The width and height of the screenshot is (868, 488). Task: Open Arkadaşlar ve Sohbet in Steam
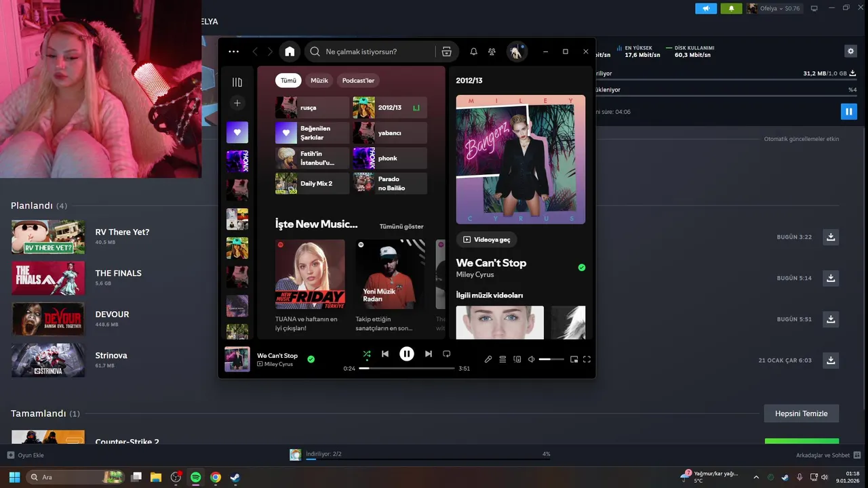tap(829, 455)
